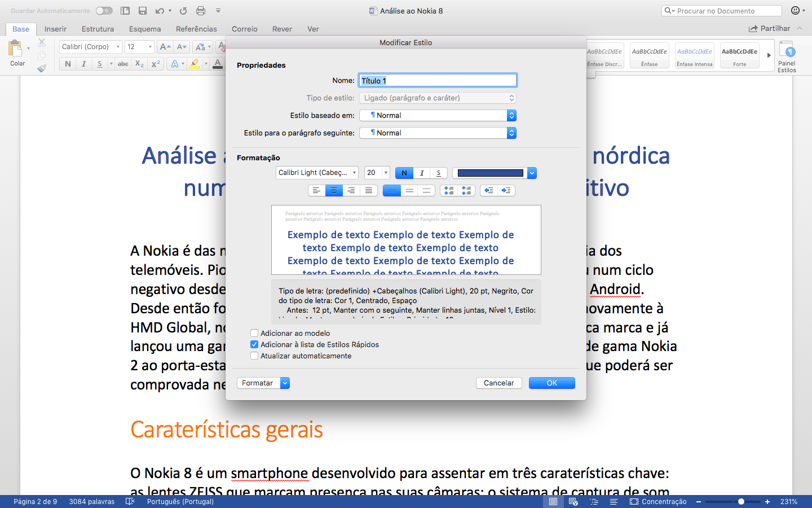812x508 pixels.
Task: Uncheck Adicionar à lista de Estilos Rápidos
Action: 254,344
